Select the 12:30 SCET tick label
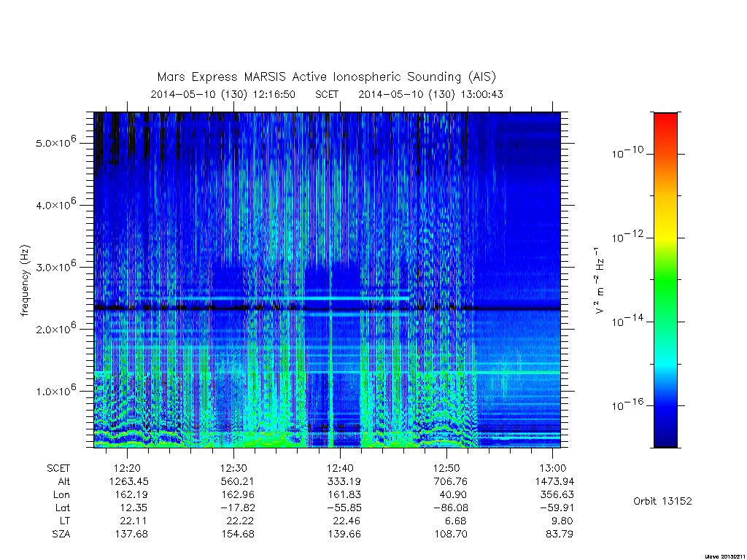Viewport: 747px width, 560px height. (x=233, y=468)
